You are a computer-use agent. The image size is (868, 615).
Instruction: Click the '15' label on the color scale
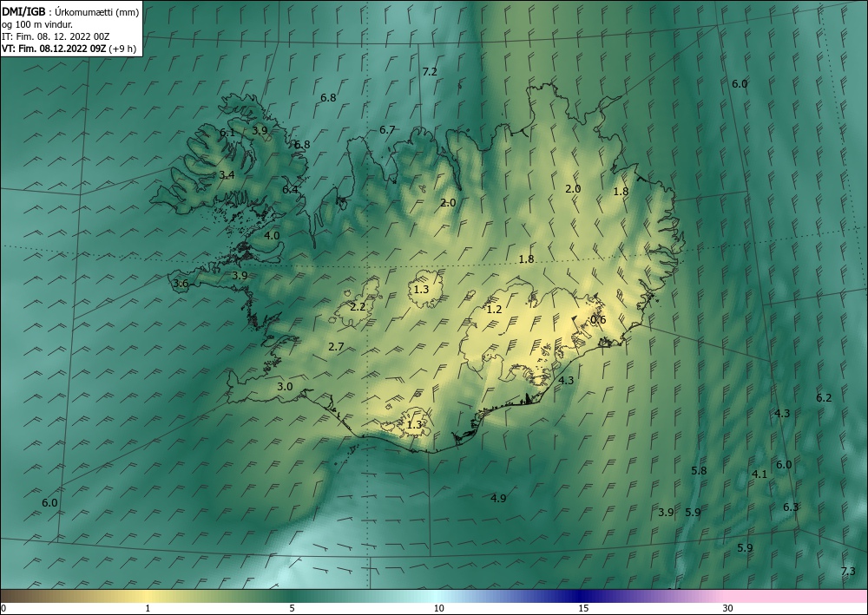pyautogui.click(x=583, y=609)
